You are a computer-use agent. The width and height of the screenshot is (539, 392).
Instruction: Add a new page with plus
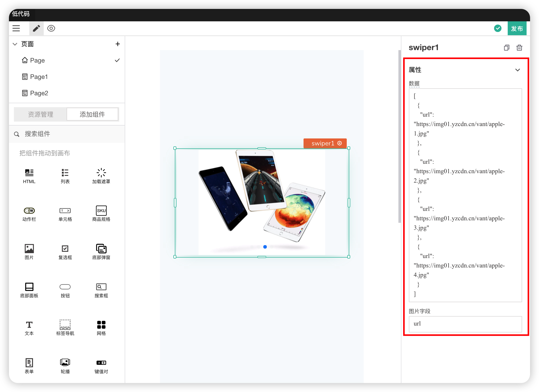point(118,44)
